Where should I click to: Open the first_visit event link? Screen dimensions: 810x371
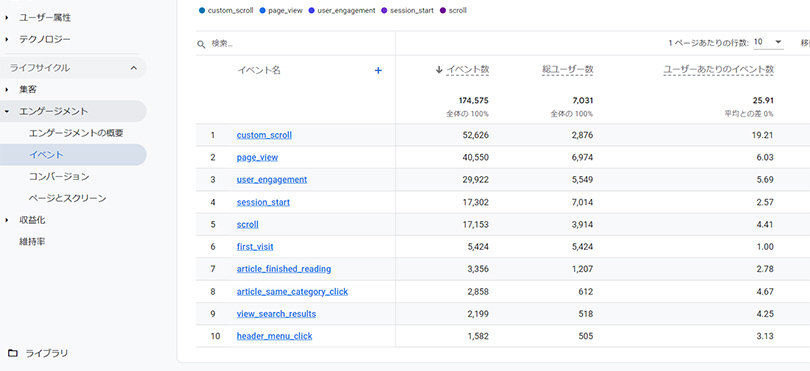click(x=255, y=247)
